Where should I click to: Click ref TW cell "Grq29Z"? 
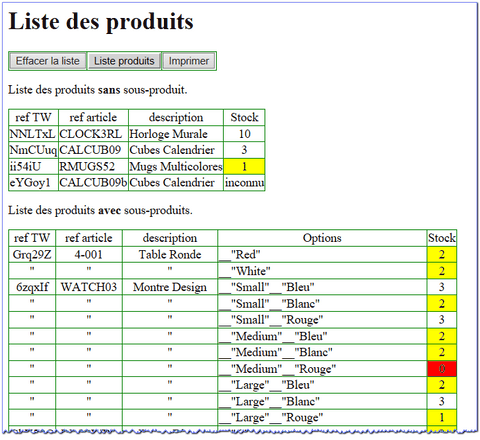[32, 255]
